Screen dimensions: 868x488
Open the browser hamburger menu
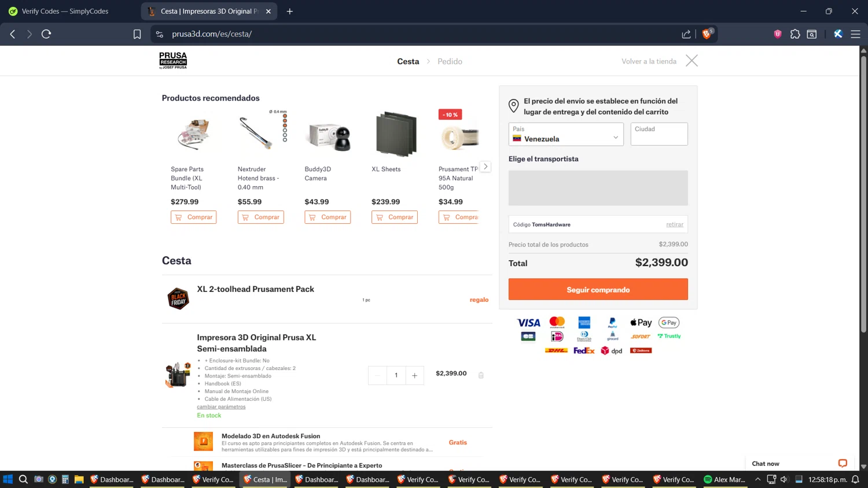(x=855, y=34)
